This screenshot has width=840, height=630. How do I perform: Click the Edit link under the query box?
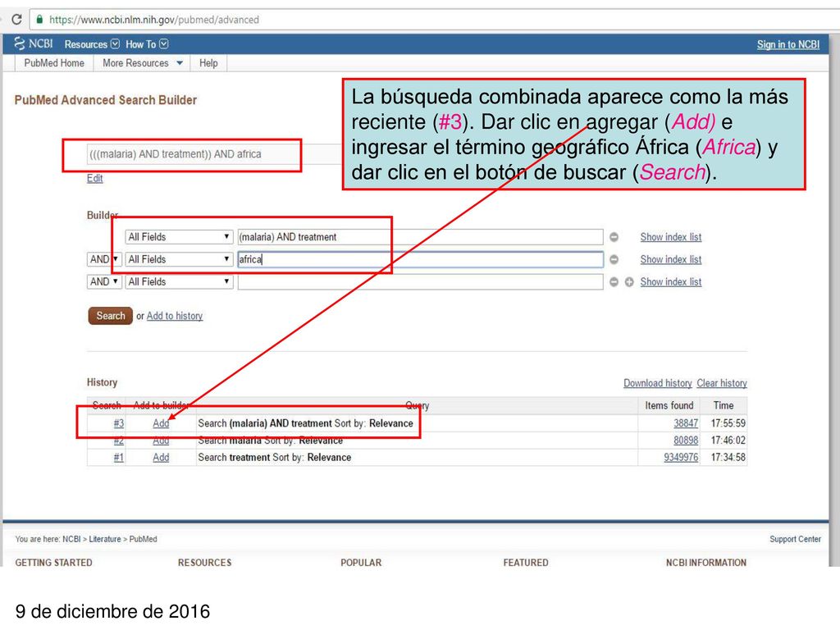(x=95, y=178)
